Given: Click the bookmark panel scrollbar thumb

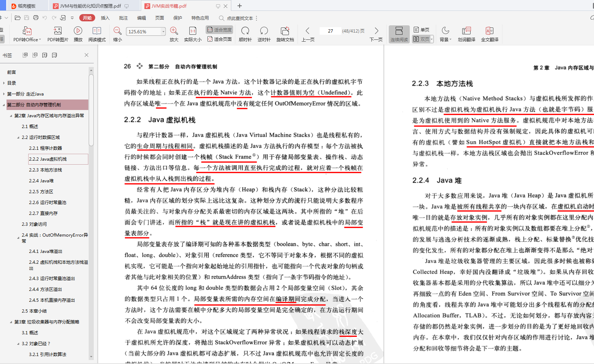Looking at the screenshot, I should (x=91, y=110).
